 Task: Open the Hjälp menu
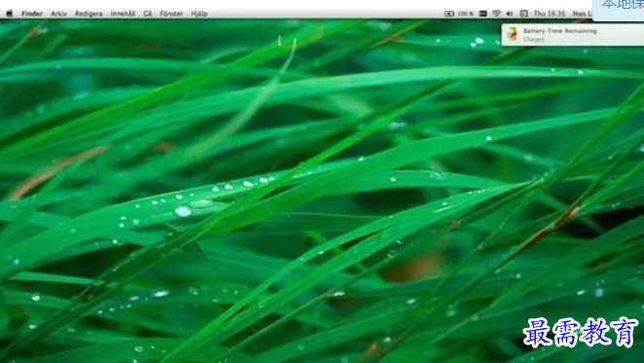click(x=199, y=14)
